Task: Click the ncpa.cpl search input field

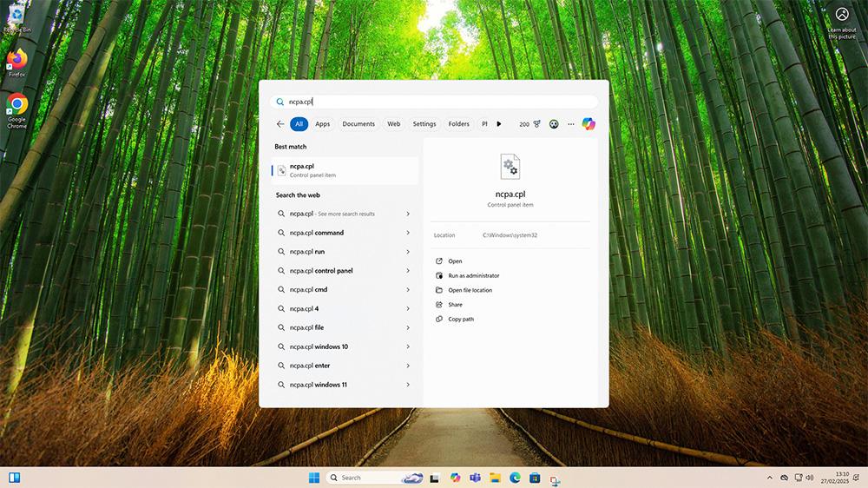Action: 434,102
